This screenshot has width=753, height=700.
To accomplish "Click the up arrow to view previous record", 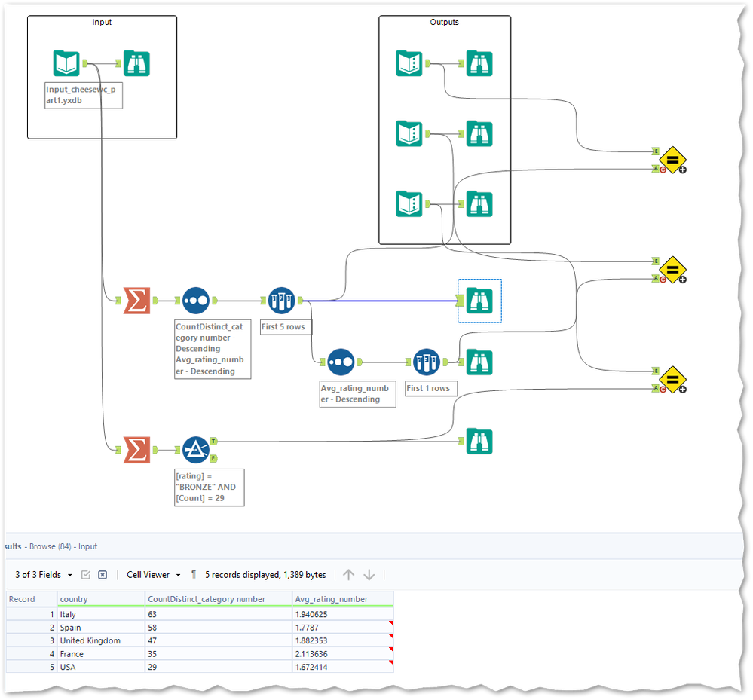I will tap(348, 574).
